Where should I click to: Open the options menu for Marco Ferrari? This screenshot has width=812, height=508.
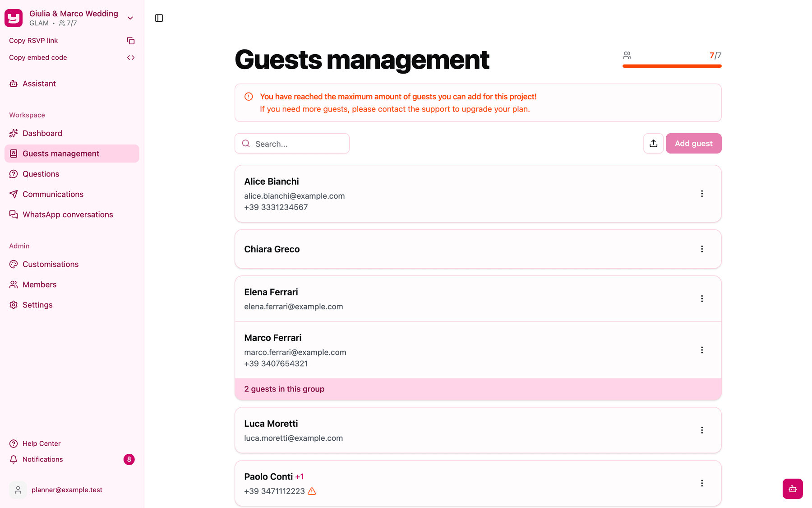point(702,350)
